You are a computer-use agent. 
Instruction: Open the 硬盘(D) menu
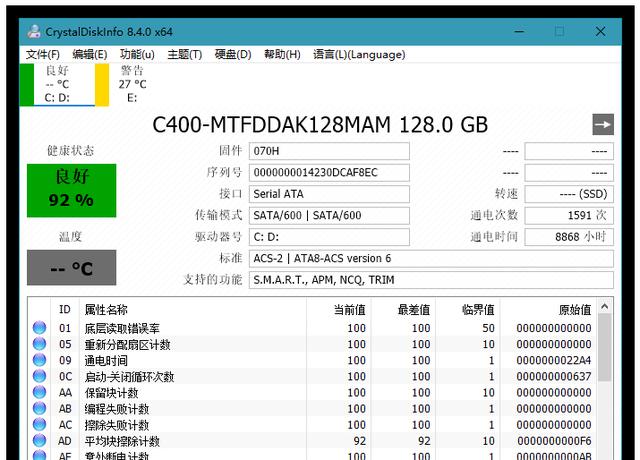[x=233, y=54]
